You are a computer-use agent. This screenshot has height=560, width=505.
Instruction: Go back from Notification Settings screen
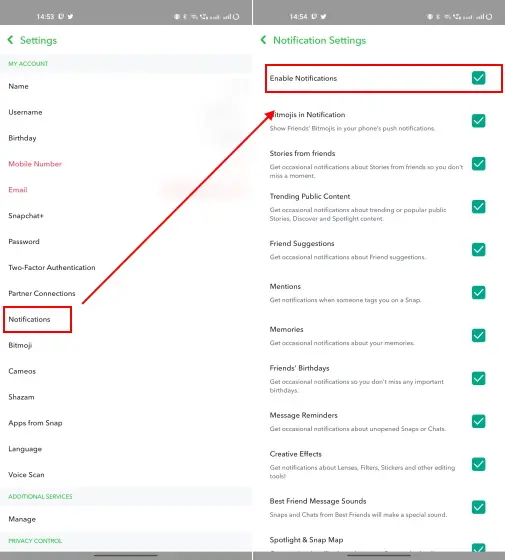pos(264,40)
